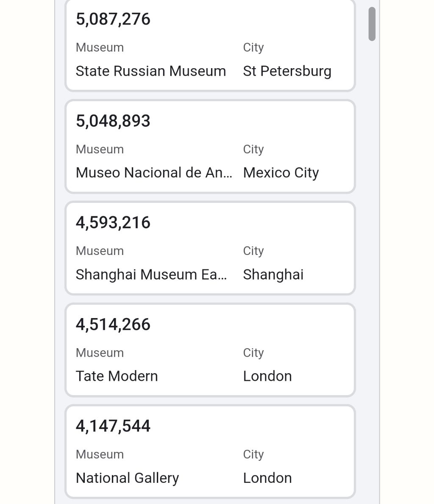The width and height of the screenshot is (434, 504).
Task: Click the 4,593,216 visitor count
Action: (x=113, y=222)
